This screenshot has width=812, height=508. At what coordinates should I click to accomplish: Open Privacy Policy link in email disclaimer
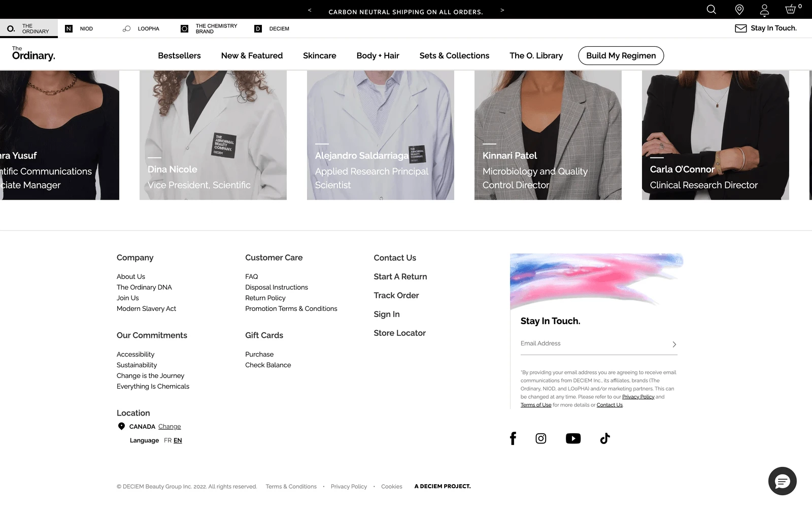click(x=638, y=397)
